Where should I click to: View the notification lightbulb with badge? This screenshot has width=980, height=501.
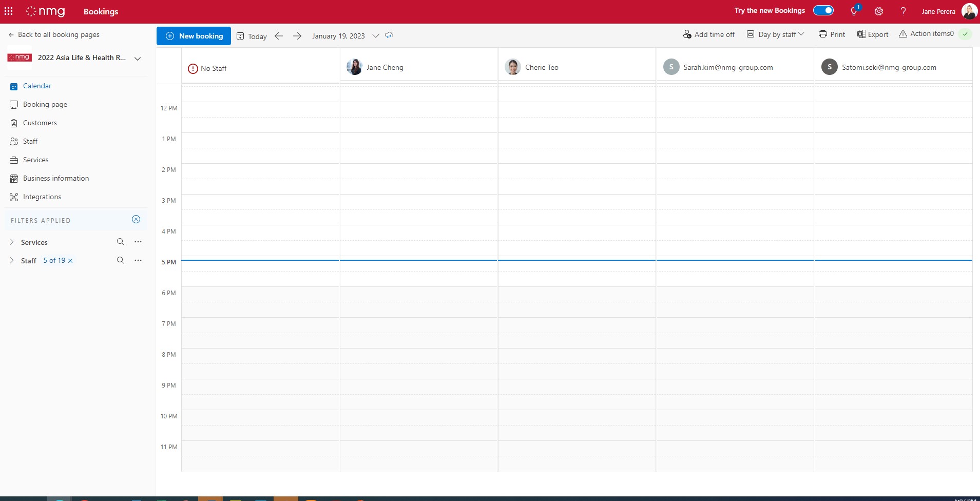coord(854,11)
